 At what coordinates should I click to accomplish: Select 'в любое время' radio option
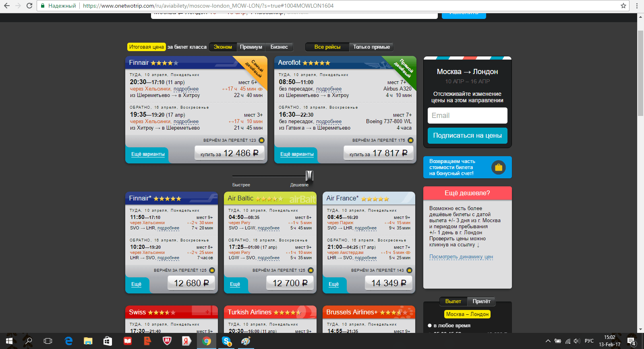click(x=430, y=325)
